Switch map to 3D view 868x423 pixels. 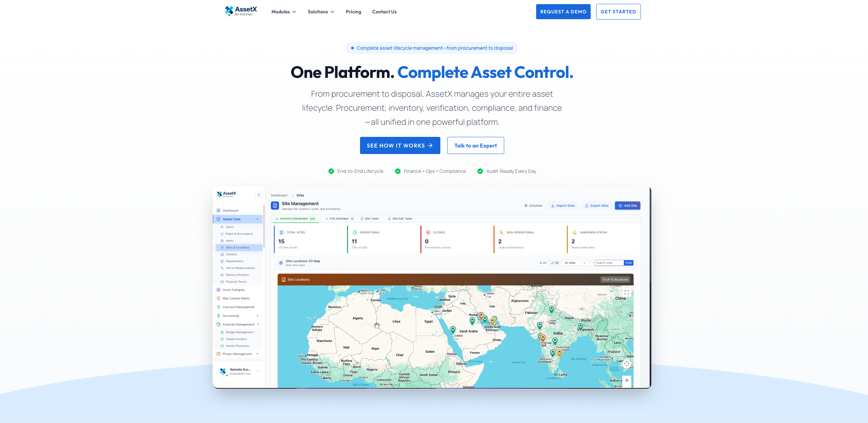tap(555, 263)
